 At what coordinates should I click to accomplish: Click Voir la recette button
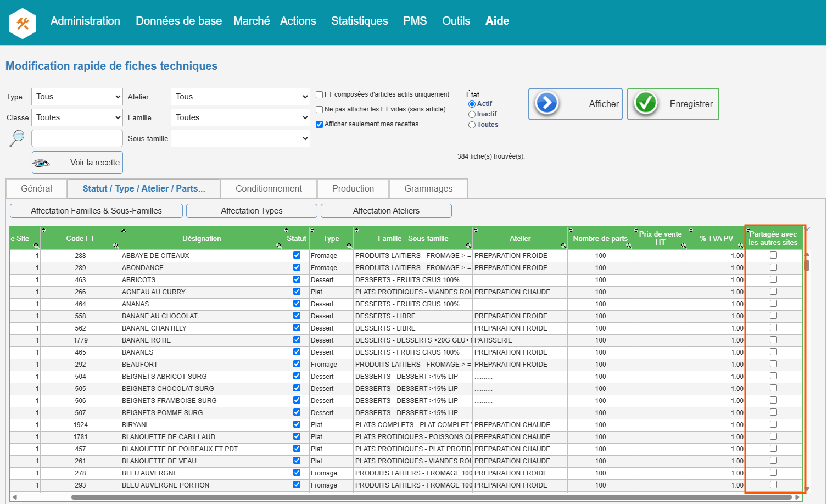77,163
